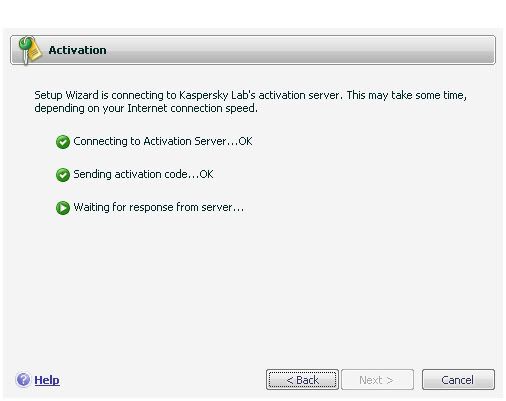Click the OK text after Activation Server
506x401 pixels.
(245, 141)
